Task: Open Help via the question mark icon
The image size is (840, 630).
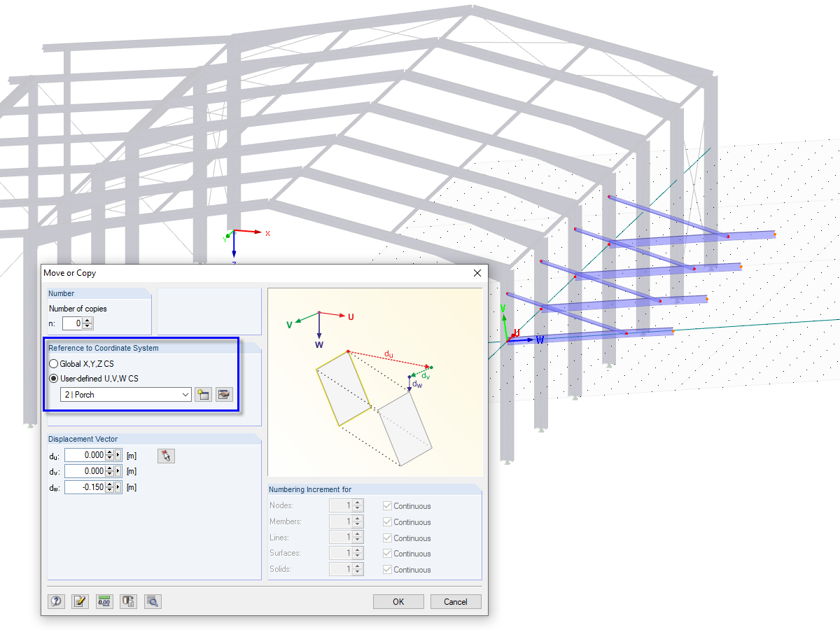Action: click(56, 601)
